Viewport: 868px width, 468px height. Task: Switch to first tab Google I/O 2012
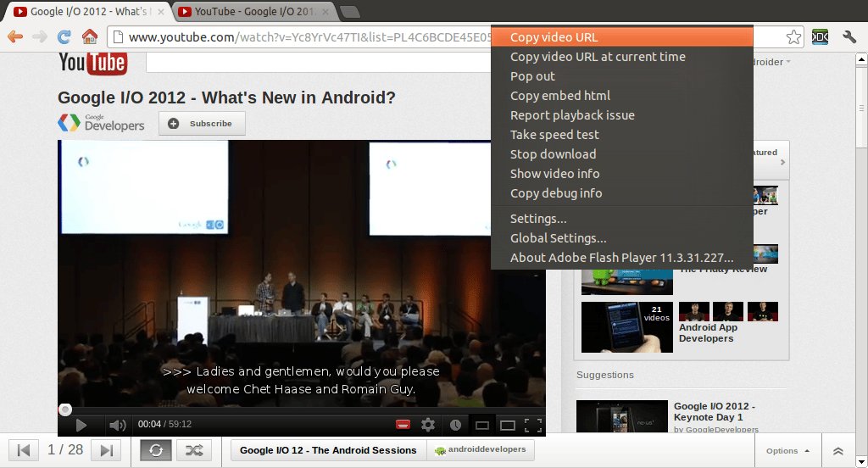pyautogui.click(x=88, y=12)
